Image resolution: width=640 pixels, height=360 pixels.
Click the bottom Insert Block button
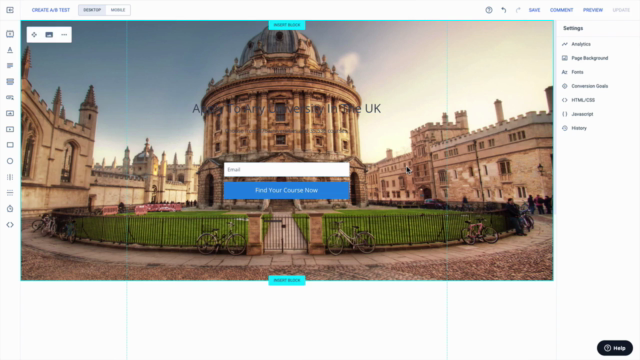[x=287, y=280]
